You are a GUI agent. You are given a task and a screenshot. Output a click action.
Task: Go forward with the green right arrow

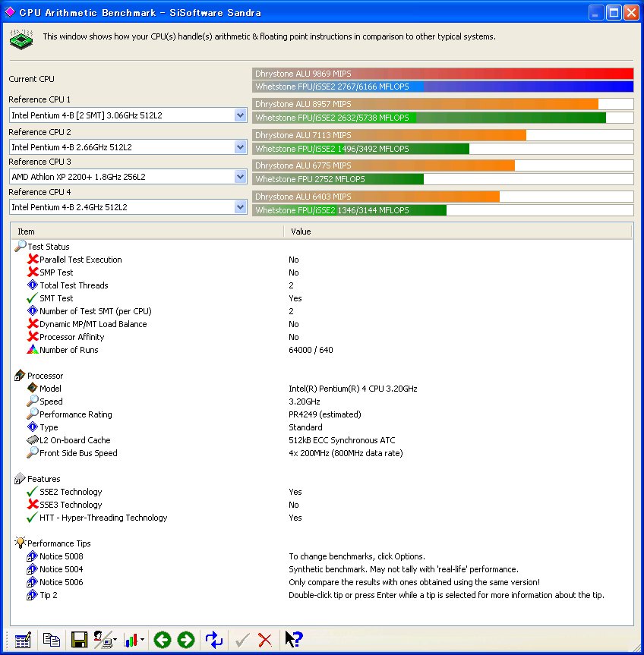pyautogui.click(x=186, y=640)
